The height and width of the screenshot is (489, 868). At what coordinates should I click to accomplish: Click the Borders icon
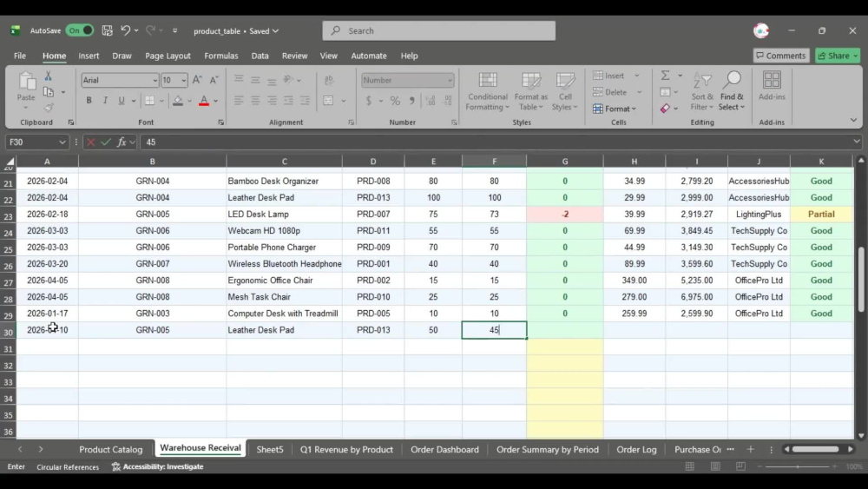tap(149, 100)
